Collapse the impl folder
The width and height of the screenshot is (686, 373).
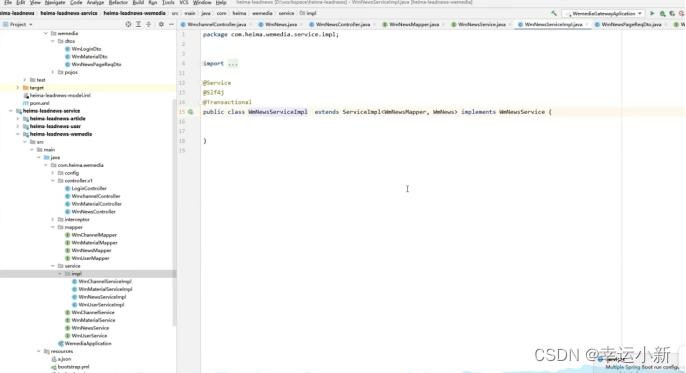point(60,274)
